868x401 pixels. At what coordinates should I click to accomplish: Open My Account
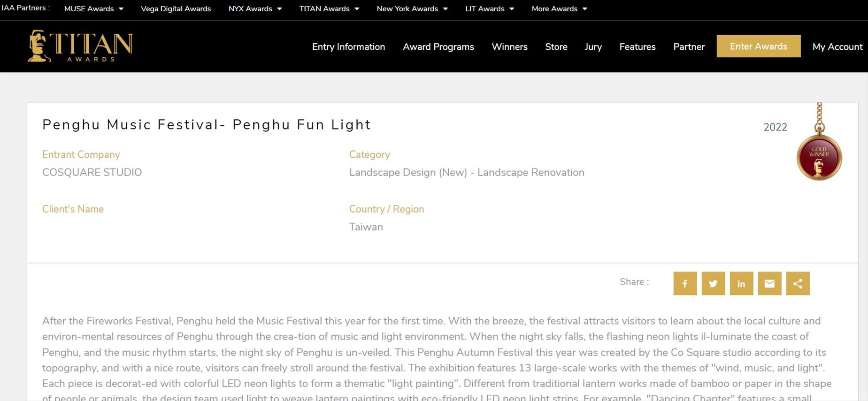click(x=837, y=47)
